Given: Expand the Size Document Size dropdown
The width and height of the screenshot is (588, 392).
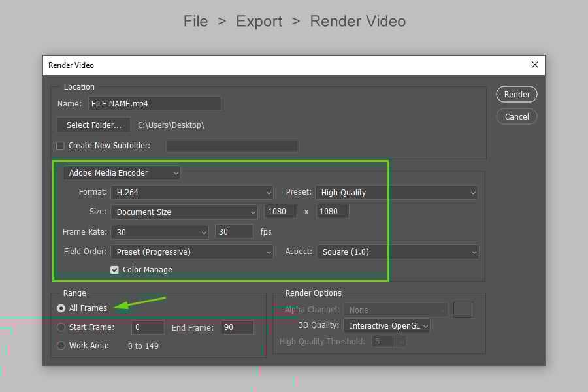Looking at the screenshot, I should [184, 212].
